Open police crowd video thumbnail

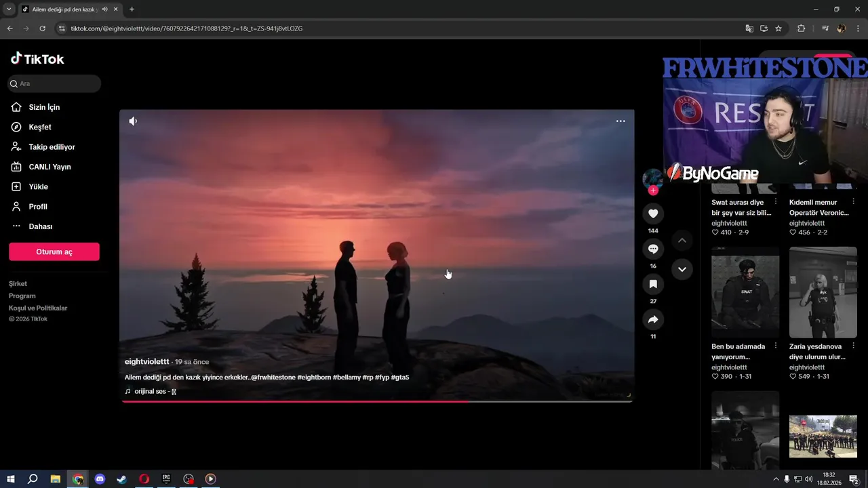click(x=823, y=436)
